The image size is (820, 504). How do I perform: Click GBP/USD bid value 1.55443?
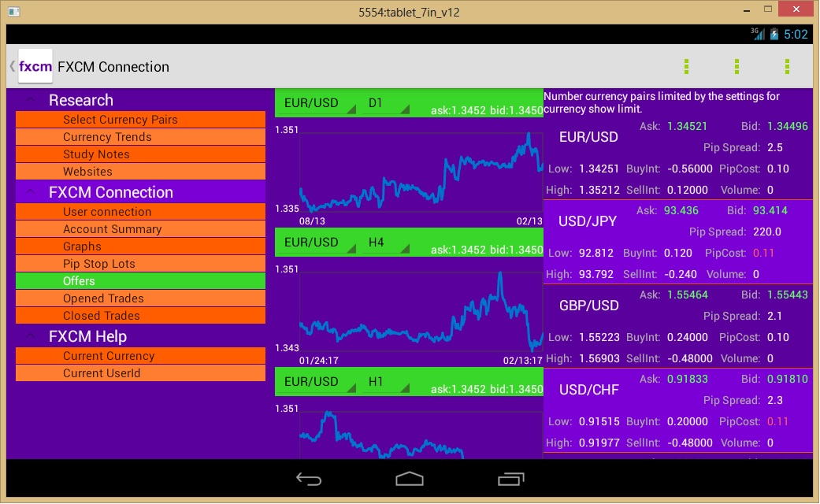click(788, 295)
